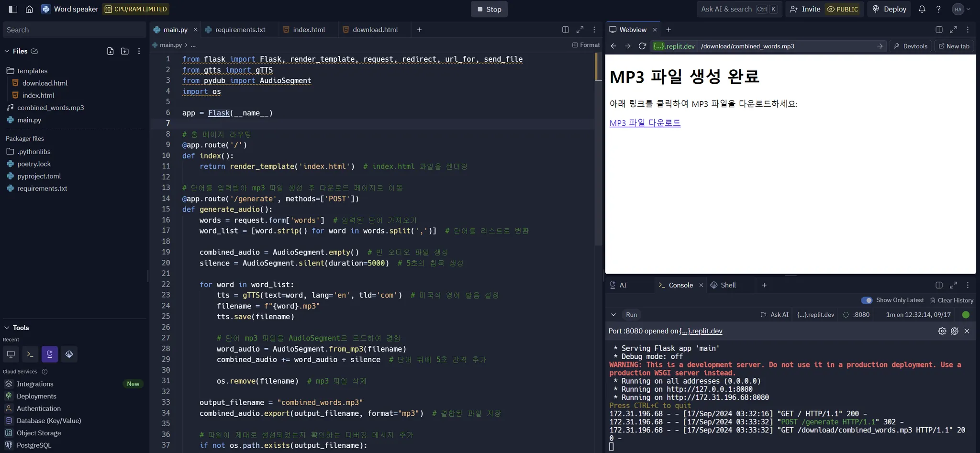Click the new folder icon in Files
Image resolution: width=980 pixels, height=453 pixels.
(125, 51)
